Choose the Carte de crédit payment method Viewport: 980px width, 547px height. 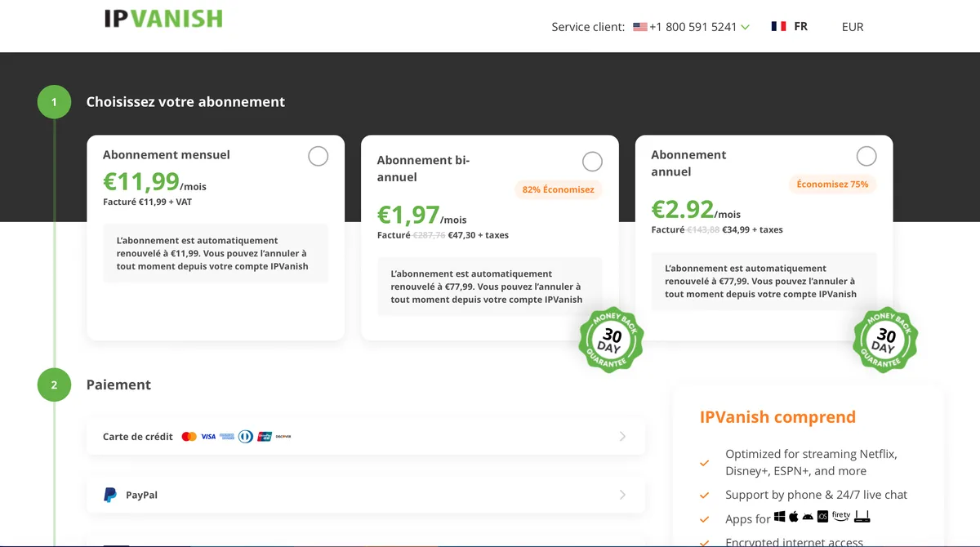[x=366, y=437]
